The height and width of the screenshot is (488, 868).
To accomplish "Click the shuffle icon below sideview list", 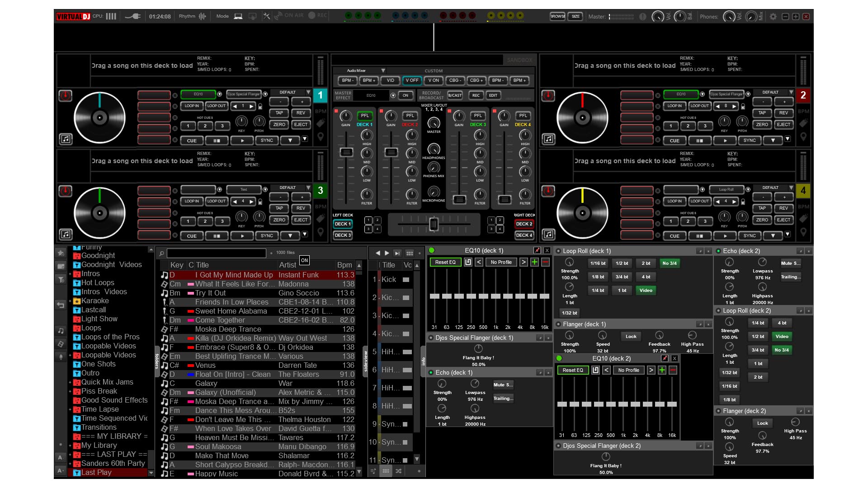I will click(398, 471).
